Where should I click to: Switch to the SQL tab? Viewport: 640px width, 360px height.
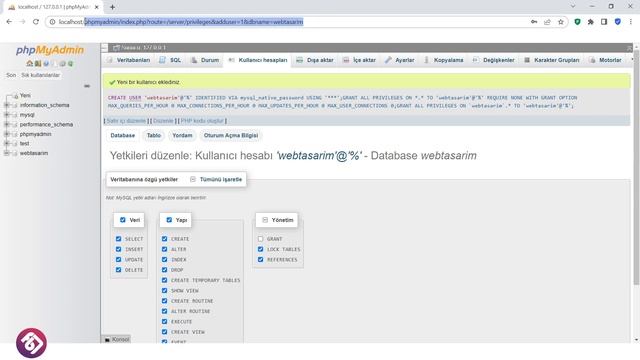170,60
